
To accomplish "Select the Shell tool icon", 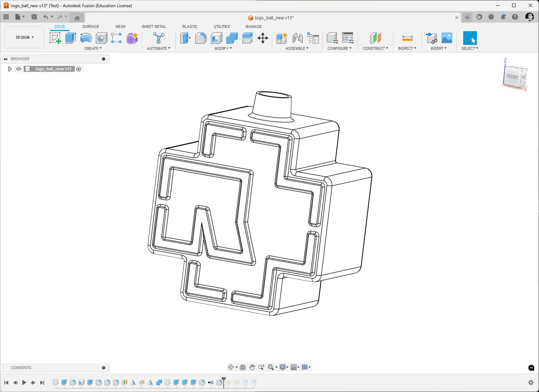I will (216, 38).
